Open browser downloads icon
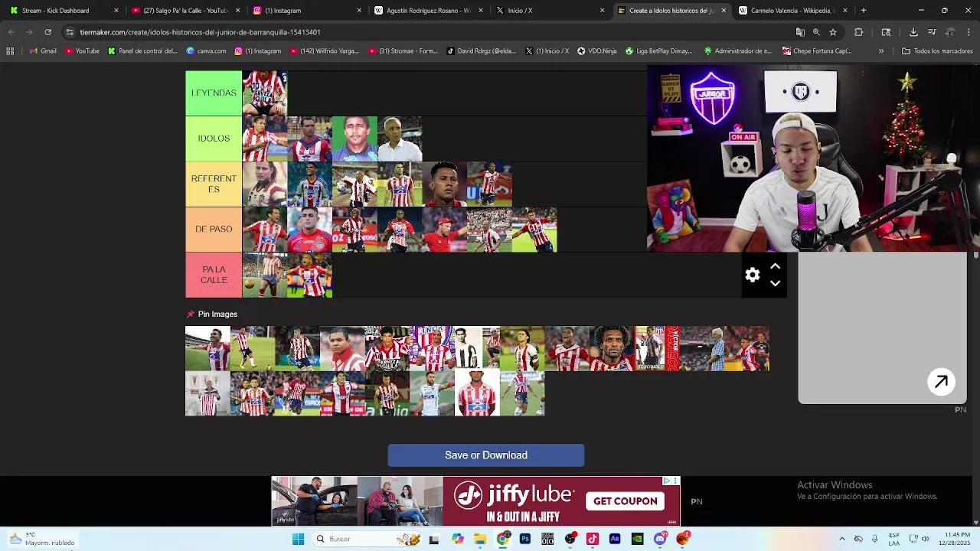980x551 pixels. pos(913,32)
